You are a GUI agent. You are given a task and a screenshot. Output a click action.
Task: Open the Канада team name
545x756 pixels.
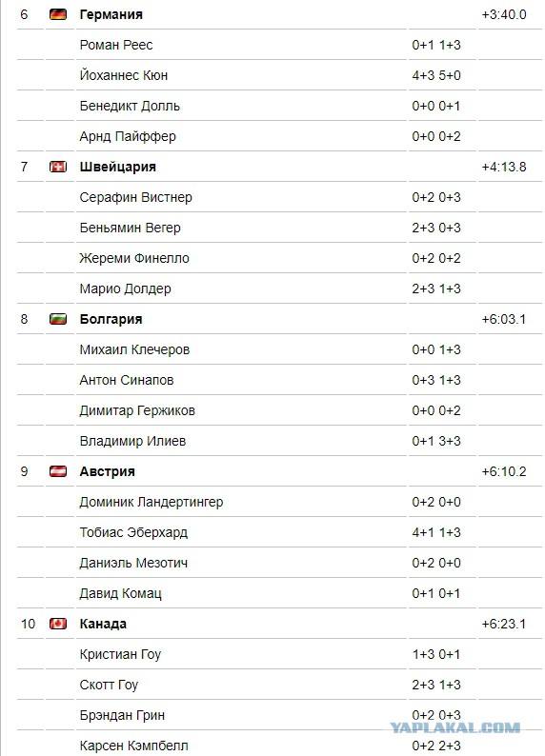click(x=103, y=624)
